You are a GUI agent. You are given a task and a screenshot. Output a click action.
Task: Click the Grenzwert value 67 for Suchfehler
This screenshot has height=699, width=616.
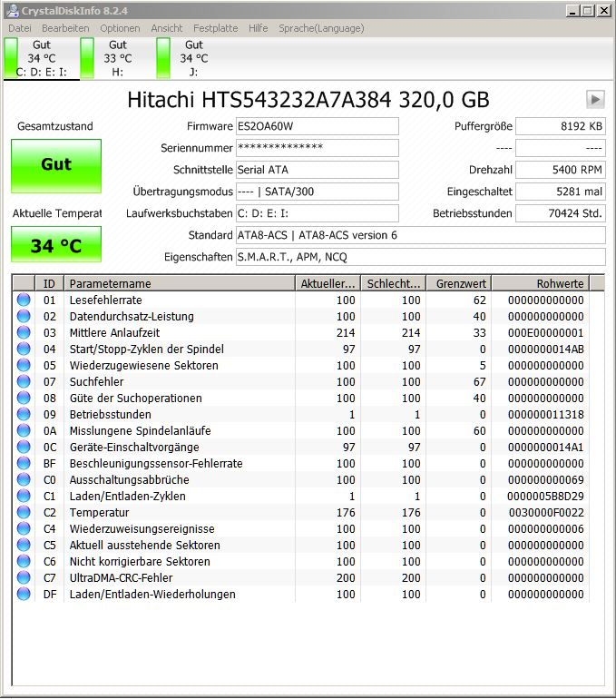coord(480,381)
